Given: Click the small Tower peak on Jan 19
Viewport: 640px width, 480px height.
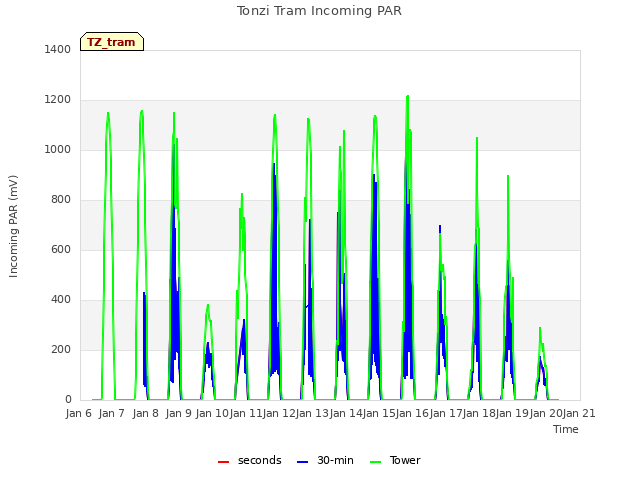Looking at the screenshot, I should pyautogui.click(x=540, y=328).
